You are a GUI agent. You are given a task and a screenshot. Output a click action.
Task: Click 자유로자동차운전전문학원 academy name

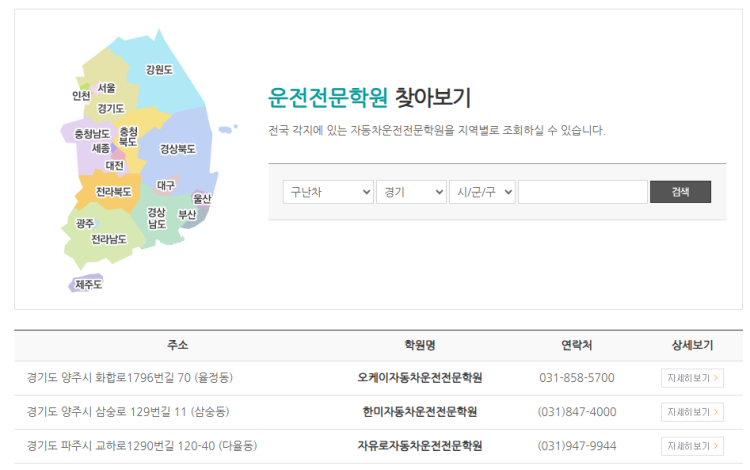[x=419, y=446]
